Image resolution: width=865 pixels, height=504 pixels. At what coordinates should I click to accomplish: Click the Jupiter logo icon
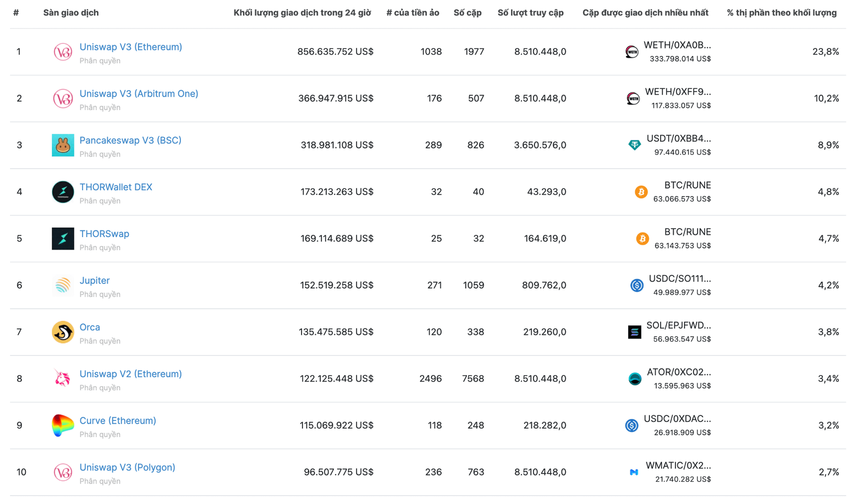click(x=63, y=286)
